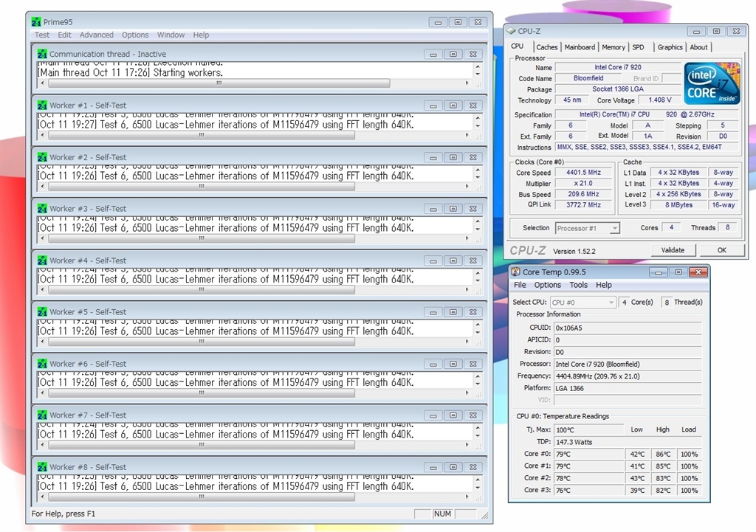
Task: Click the Intel Core i7 logo in CPU-Z
Action: pyautogui.click(x=712, y=83)
